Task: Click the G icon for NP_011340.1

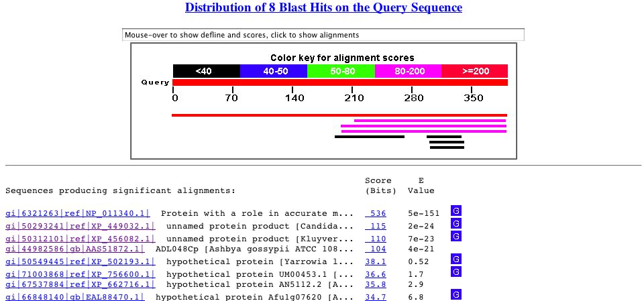Action: (456, 211)
